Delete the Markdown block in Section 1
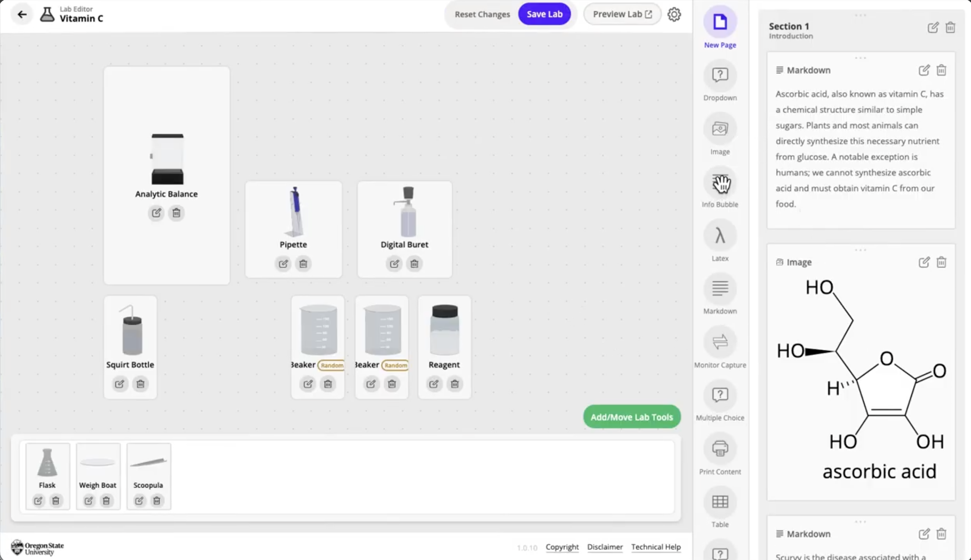 tap(941, 70)
